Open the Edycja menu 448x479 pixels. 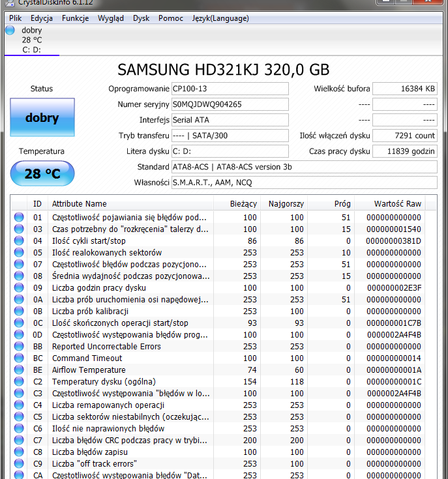pos(42,18)
